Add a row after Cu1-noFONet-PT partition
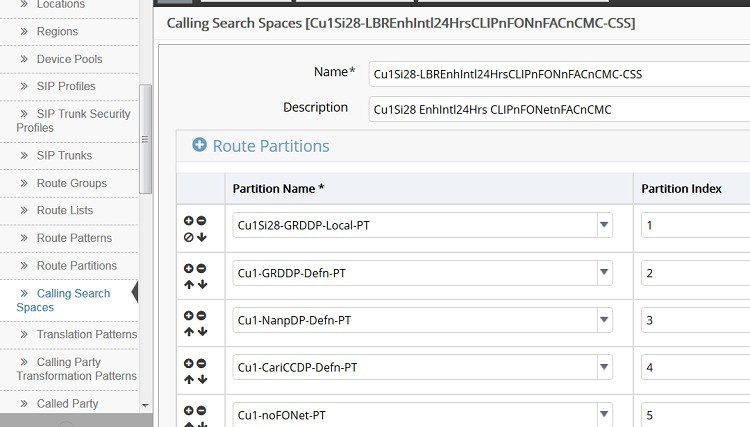The image size is (750, 427). pos(188,410)
